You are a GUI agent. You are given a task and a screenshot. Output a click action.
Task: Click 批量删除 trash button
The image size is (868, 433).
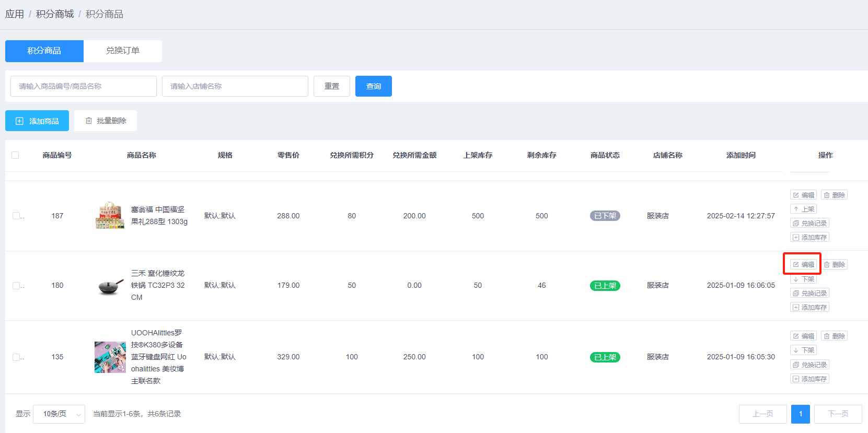click(106, 121)
